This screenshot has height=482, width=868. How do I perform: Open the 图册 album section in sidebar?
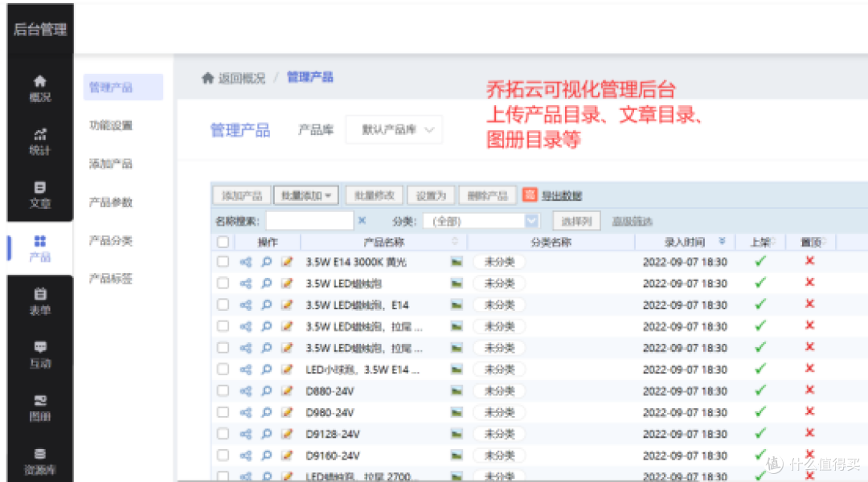(x=40, y=408)
